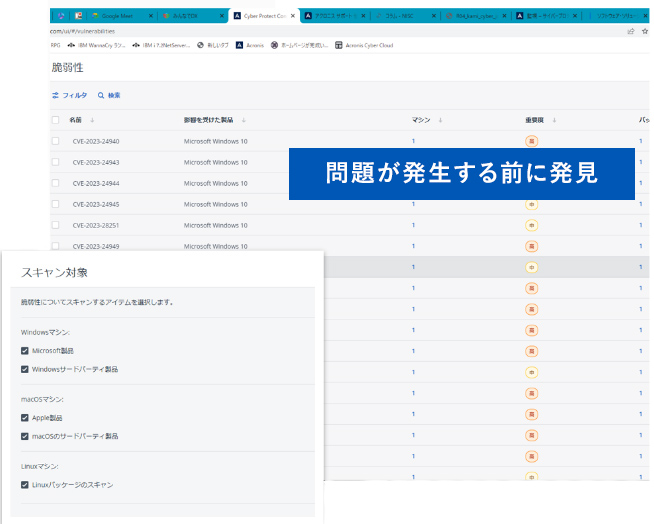Image resolution: width=654 pixels, height=524 pixels.
Task: Close the Cyber Protect Console tab
Action: click(293, 16)
